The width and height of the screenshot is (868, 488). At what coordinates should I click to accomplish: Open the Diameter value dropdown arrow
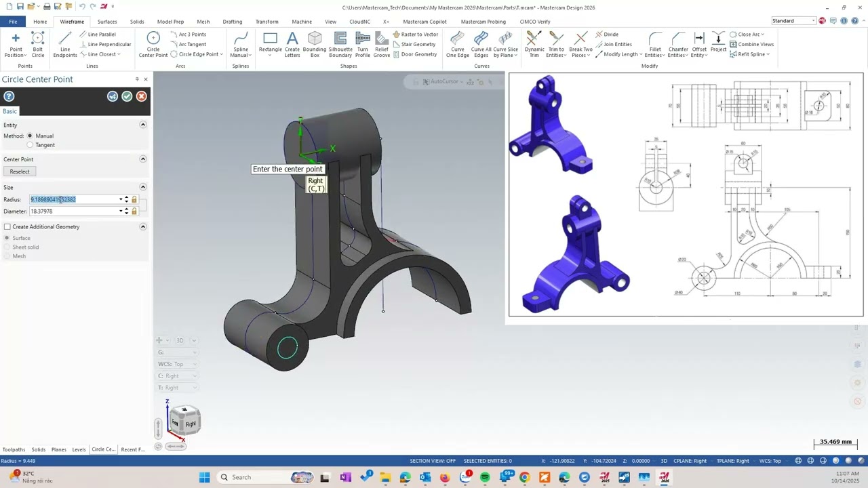coord(121,211)
